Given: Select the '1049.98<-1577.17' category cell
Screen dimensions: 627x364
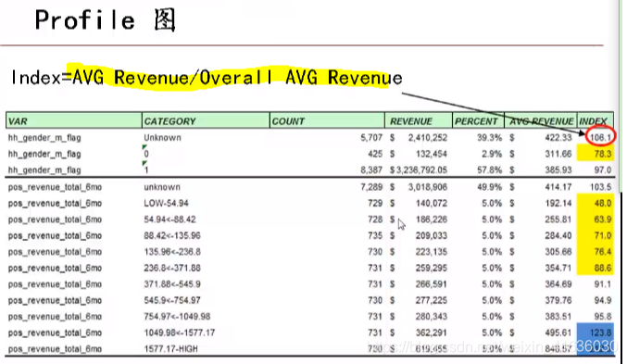Looking at the screenshot, I should 180,333.
